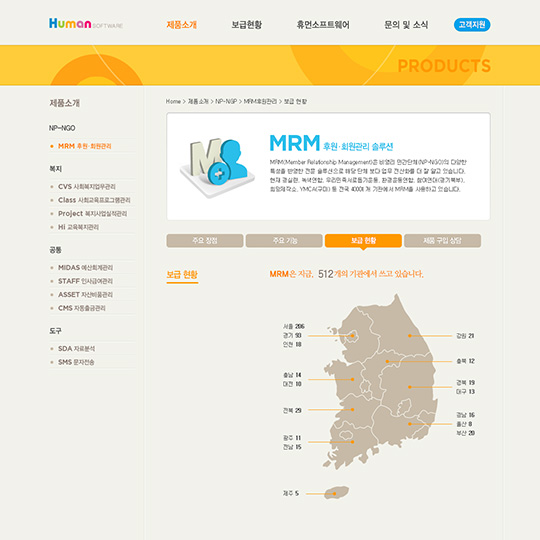Open the SDA 자료분석 tool link
The height and width of the screenshot is (540, 540).
(x=76, y=349)
